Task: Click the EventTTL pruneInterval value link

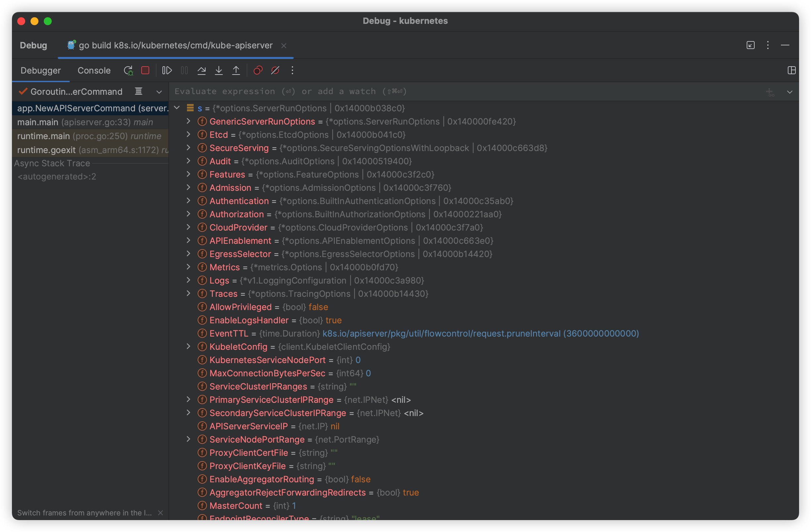Action: (480, 334)
